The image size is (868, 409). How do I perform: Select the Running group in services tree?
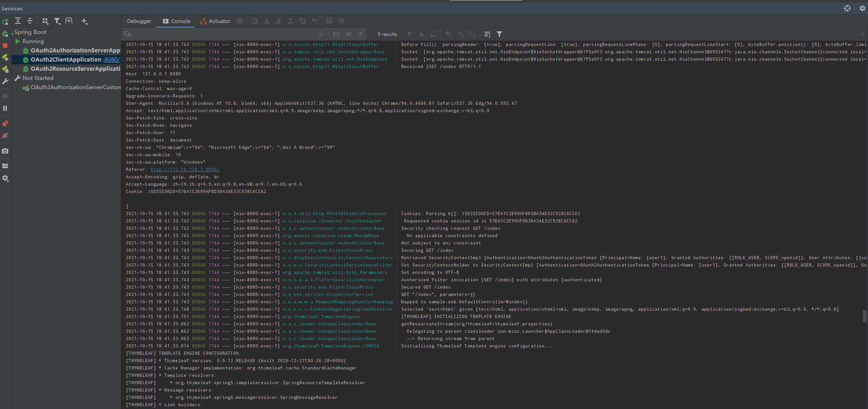[x=33, y=41]
